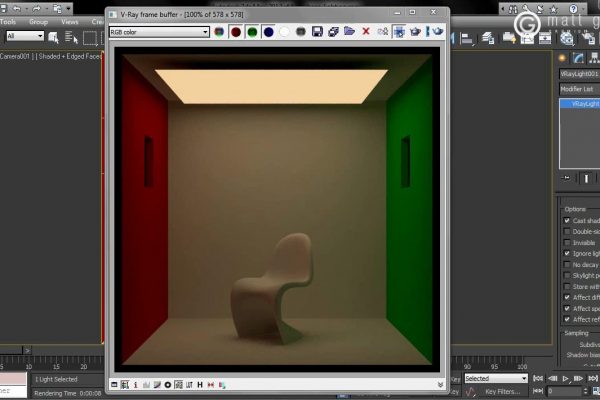This screenshot has width=600, height=400.
Task: Click the VRayLight001 object name field
Action: [x=579, y=74]
